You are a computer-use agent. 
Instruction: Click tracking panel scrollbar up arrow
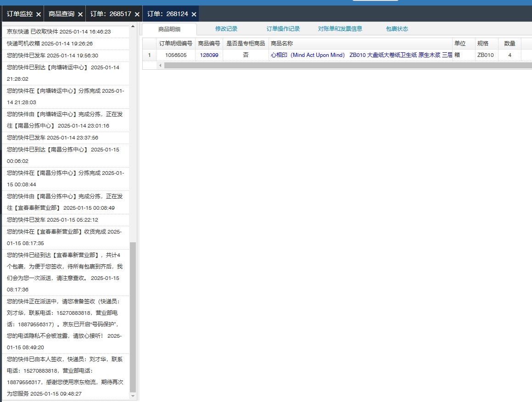(x=133, y=26)
